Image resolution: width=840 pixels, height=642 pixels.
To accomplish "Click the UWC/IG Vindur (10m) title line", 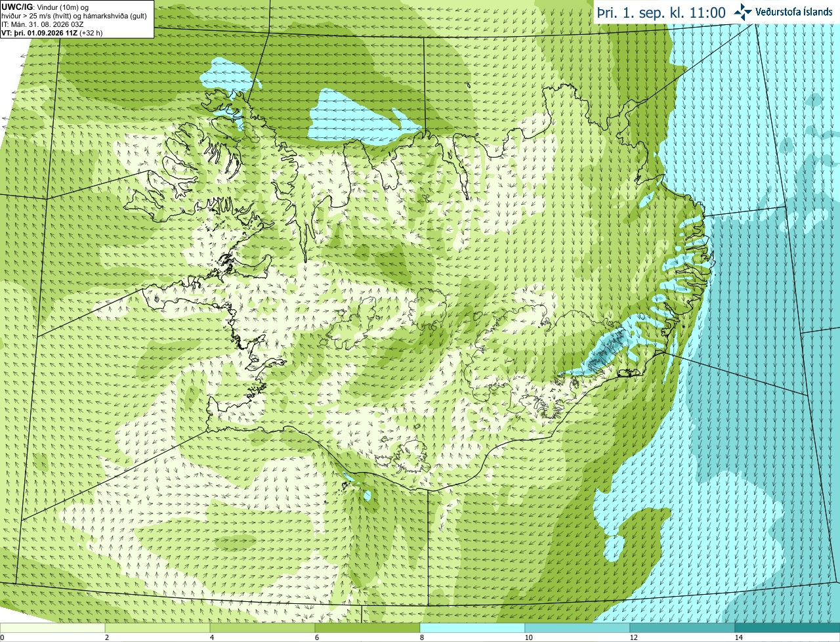I will coord(45,7).
